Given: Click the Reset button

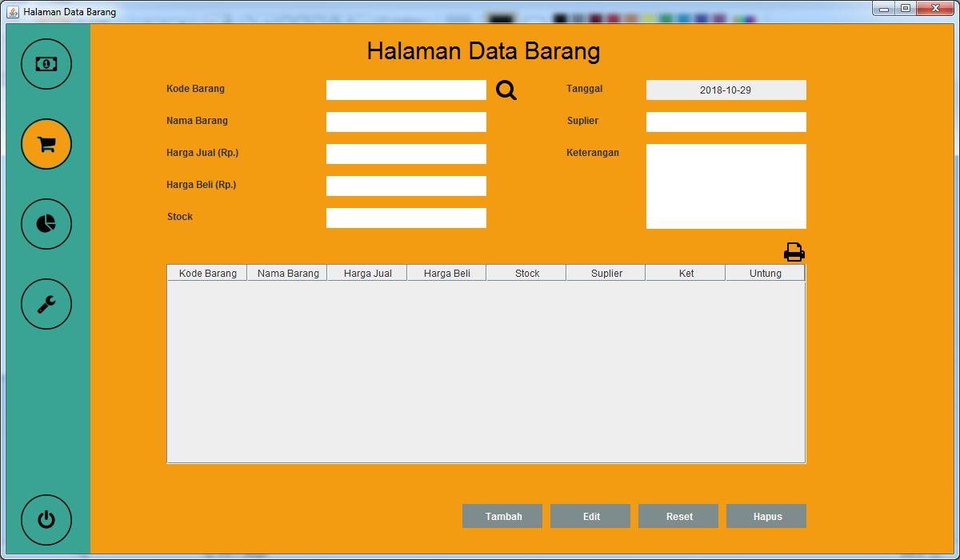Looking at the screenshot, I should (678, 515).
